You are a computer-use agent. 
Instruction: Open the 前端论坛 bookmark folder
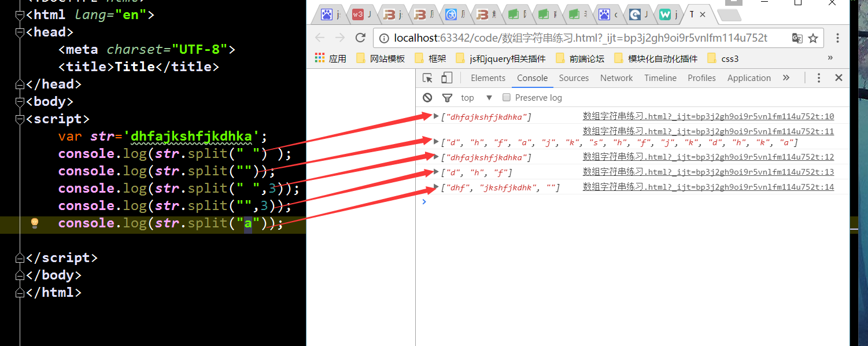[580, 58]
